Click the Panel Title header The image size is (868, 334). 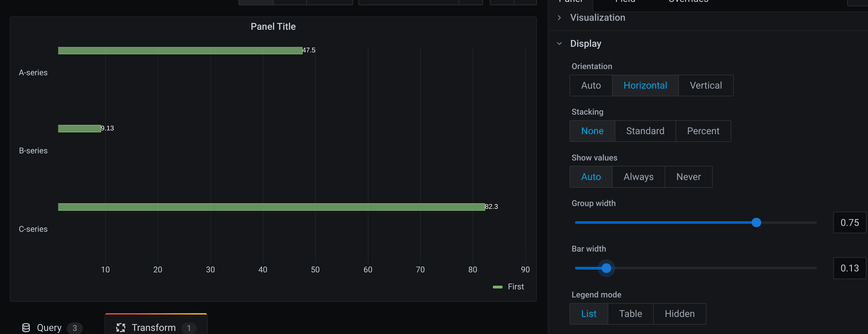[x=273, y=27]
